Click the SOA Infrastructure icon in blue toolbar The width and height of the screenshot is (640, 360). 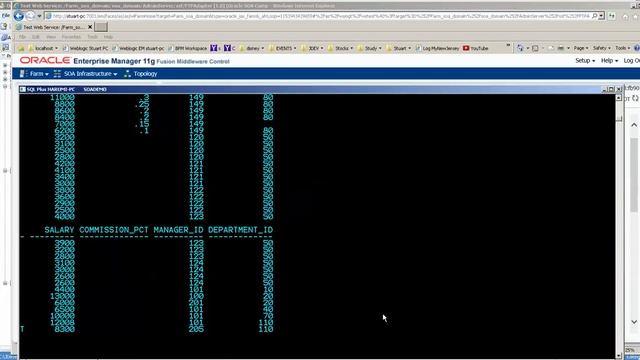point(57,74)
